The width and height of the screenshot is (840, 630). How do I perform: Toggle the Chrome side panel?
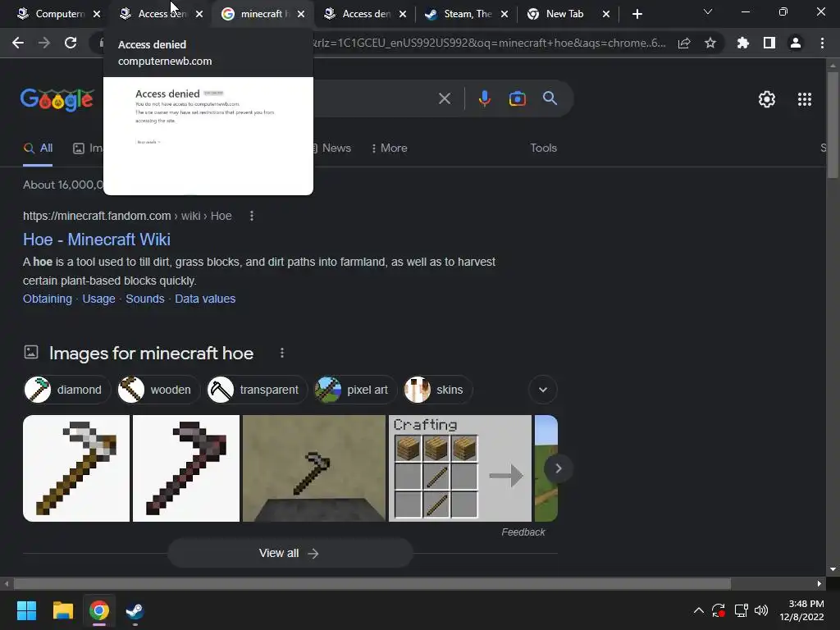[769, 43]
